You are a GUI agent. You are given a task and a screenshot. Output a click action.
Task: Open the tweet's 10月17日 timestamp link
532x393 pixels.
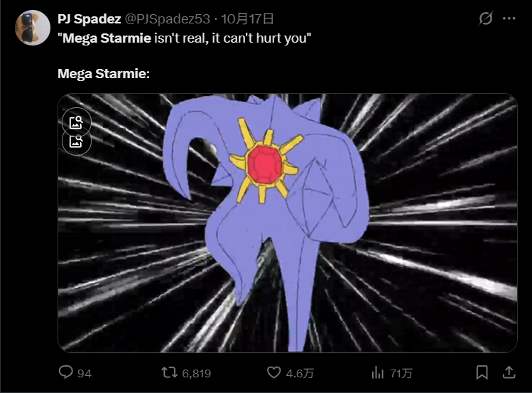[x=247, y=19]
